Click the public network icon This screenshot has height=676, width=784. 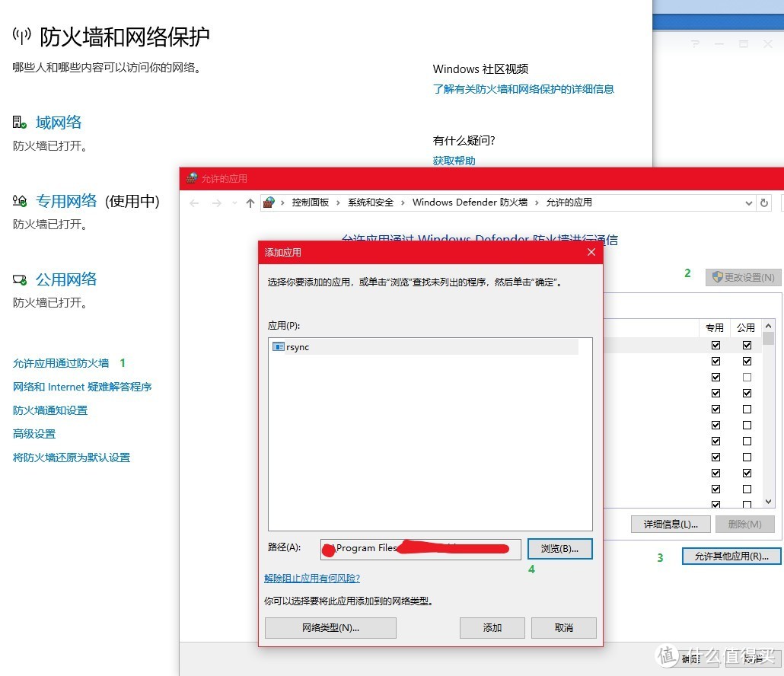click(x=20, y=279)
